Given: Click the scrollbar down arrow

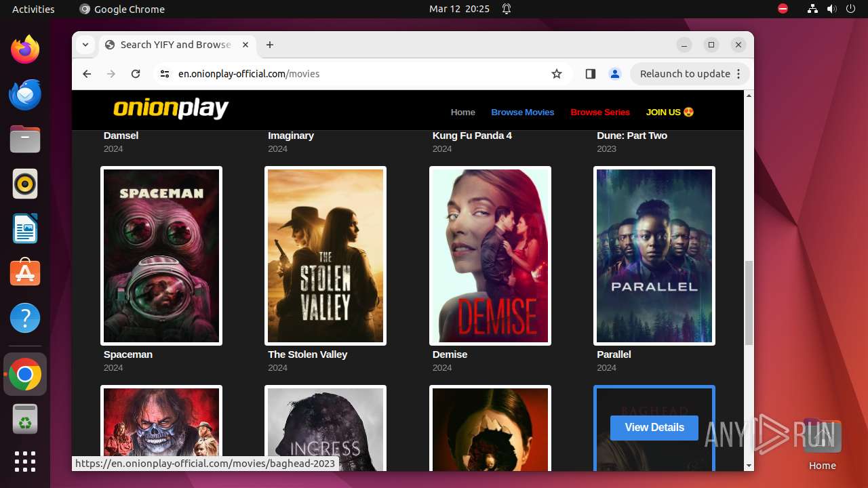Looking at the screenshot, I should click(x=749, y=466).
